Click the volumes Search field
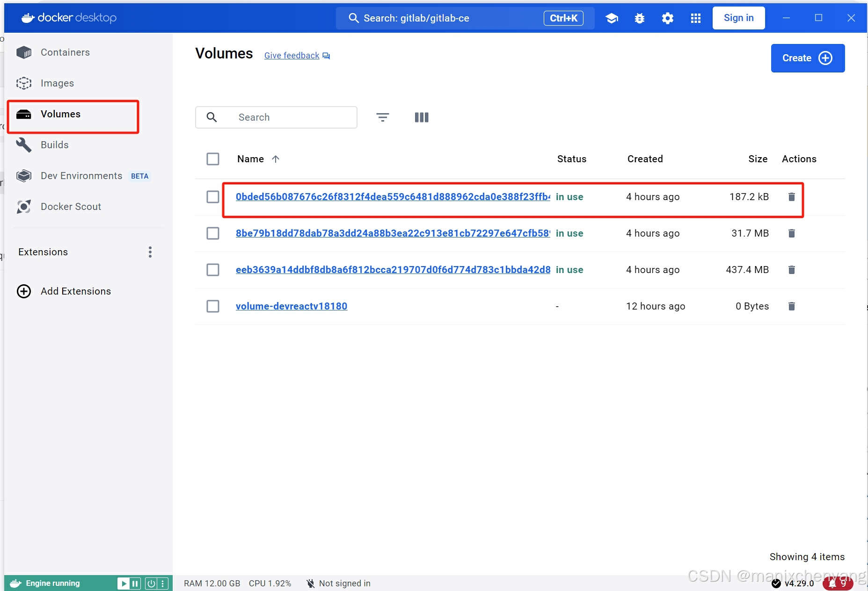The width and height of the screenshot is (868, 591). tap(276, 117)
